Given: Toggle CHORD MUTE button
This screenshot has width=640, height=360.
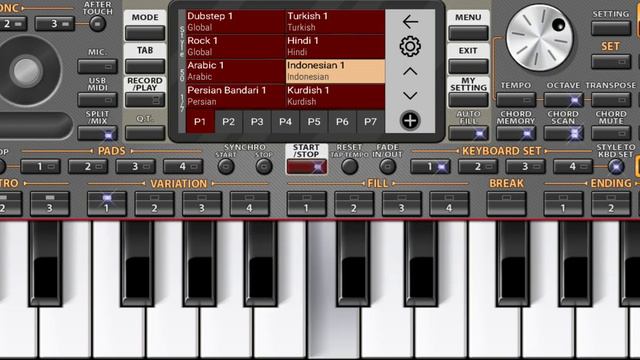Looking at the screenshot, I should (x=611, y=133).
